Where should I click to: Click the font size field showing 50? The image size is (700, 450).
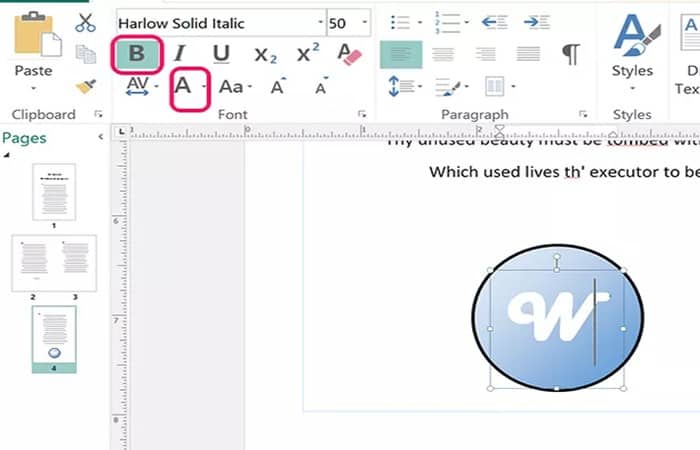[342, 23]
